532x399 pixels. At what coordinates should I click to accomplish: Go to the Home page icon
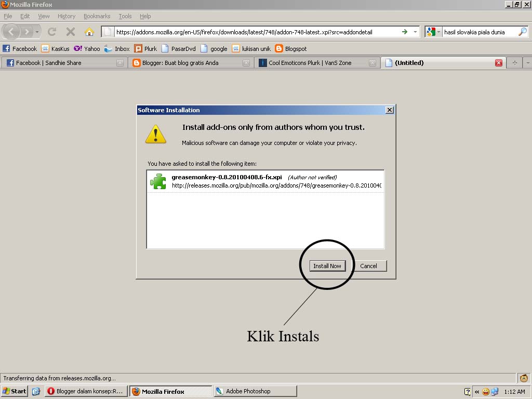[89, 32]
